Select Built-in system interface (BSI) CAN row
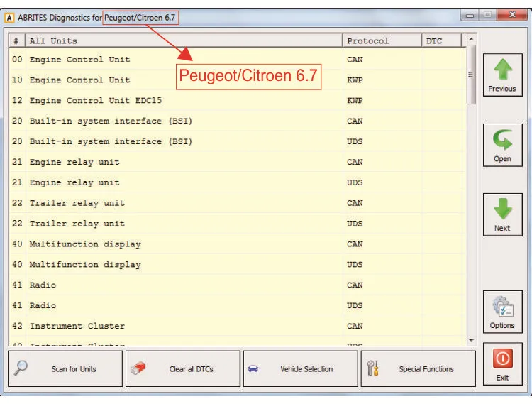This screenshot has width=532, height=404. [238, 121]
